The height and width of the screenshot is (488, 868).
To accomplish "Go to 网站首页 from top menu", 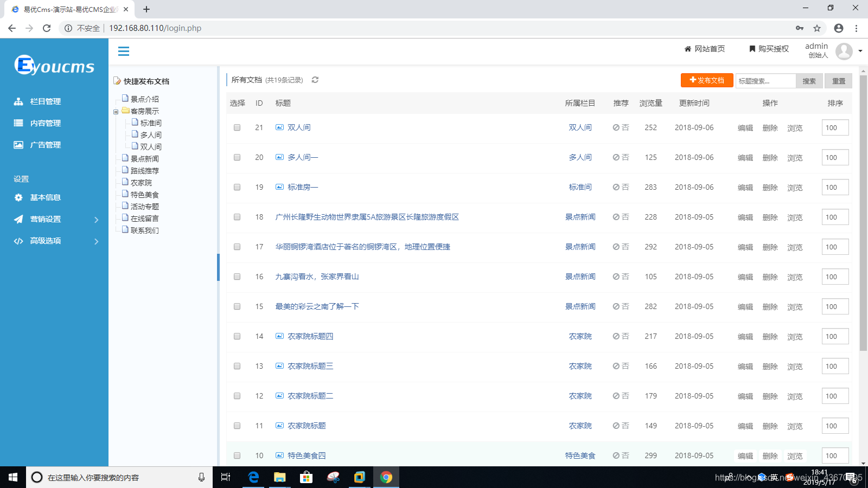I will click(704, 49).
